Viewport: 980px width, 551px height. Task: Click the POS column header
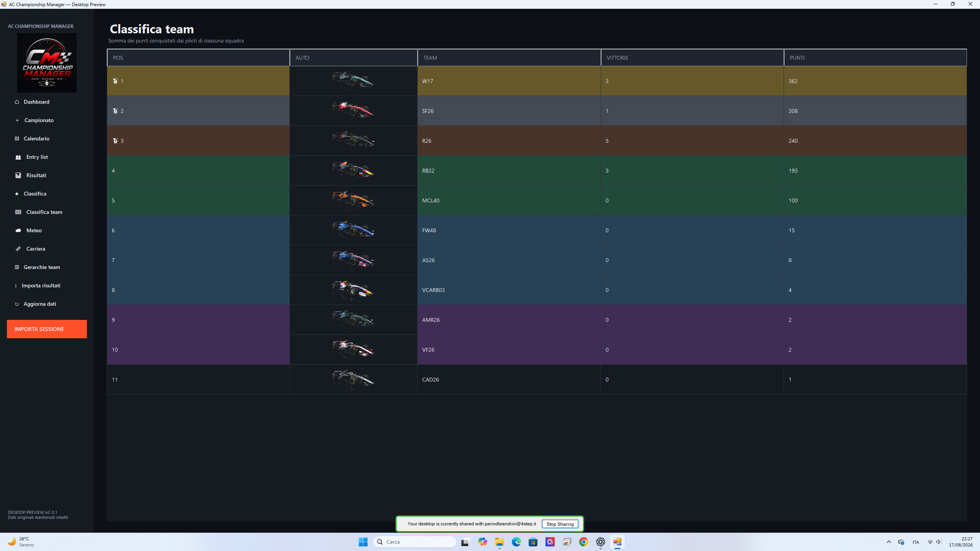coord(198,58)
